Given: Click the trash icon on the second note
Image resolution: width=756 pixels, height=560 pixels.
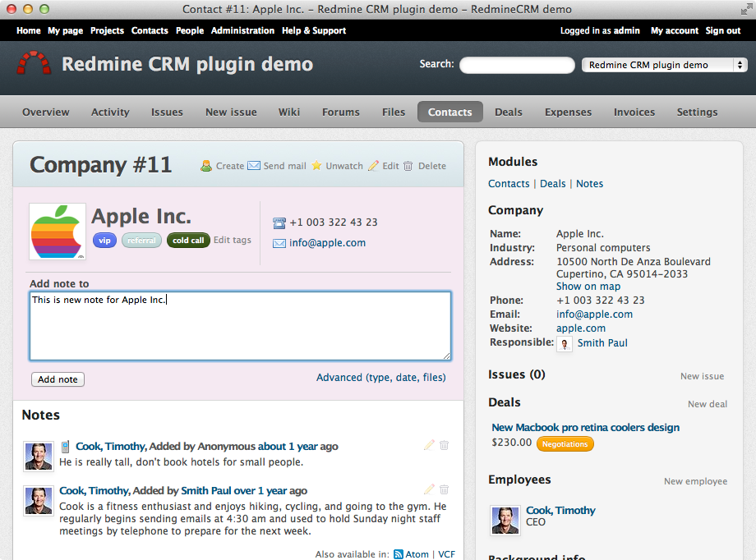Looking at the screenshot, I should 444,489.
